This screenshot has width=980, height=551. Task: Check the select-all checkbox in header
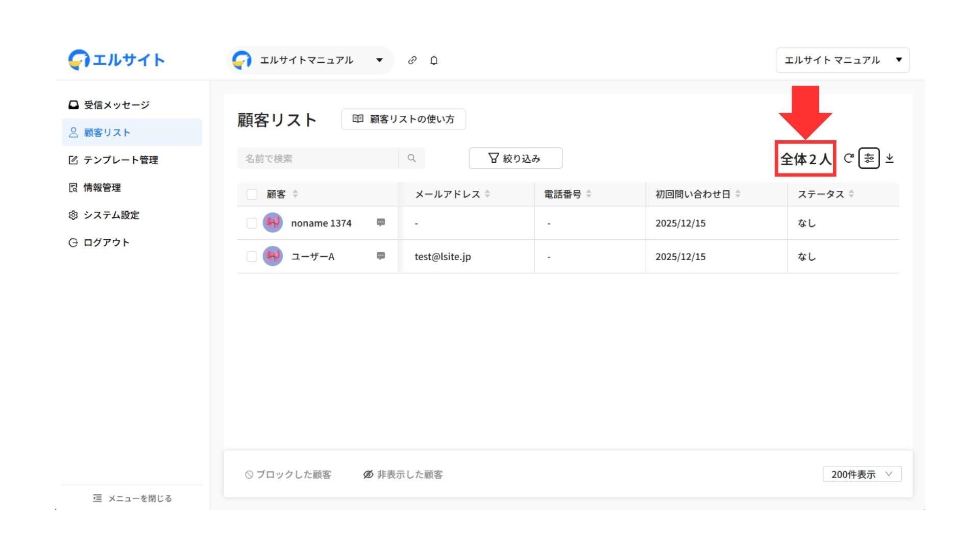click(252, 194)
